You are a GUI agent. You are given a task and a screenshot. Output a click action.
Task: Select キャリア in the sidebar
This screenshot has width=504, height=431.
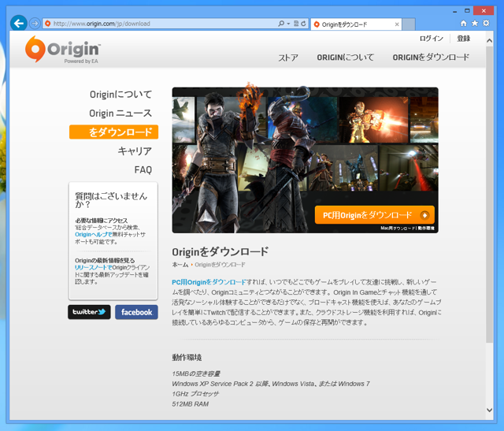click(x=135, y=150)
